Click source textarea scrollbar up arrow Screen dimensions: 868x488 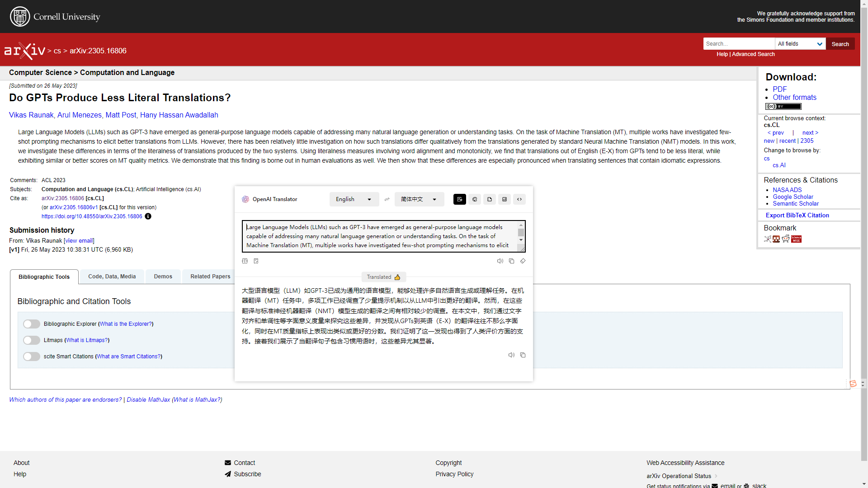(x=521, y=225)
